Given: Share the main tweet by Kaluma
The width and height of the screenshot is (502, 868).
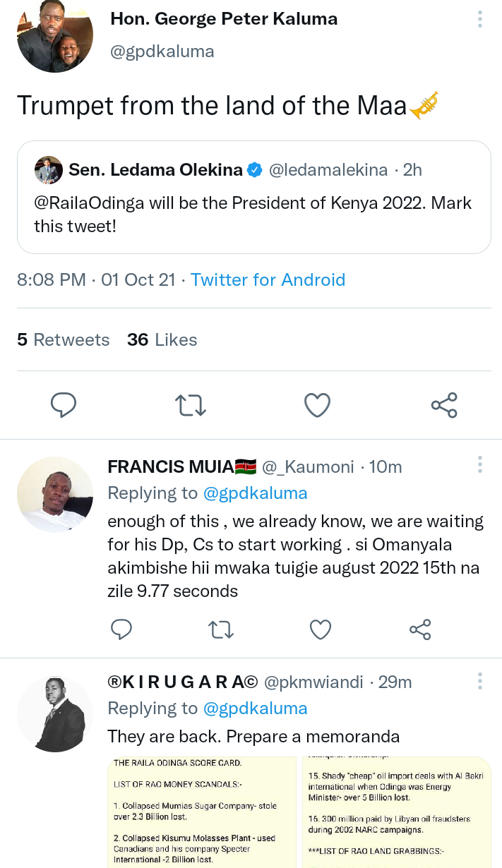Looking at the screenshot, I should pos(444,404).
